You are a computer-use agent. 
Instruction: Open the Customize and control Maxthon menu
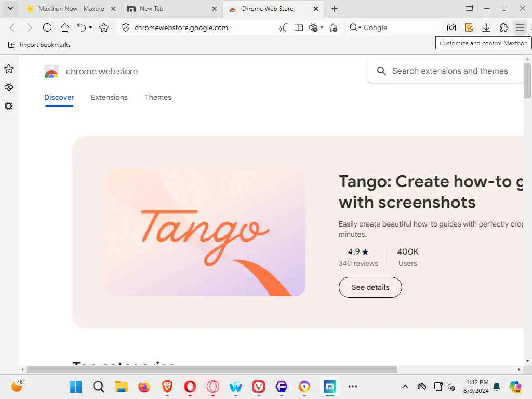click(520, 28)
